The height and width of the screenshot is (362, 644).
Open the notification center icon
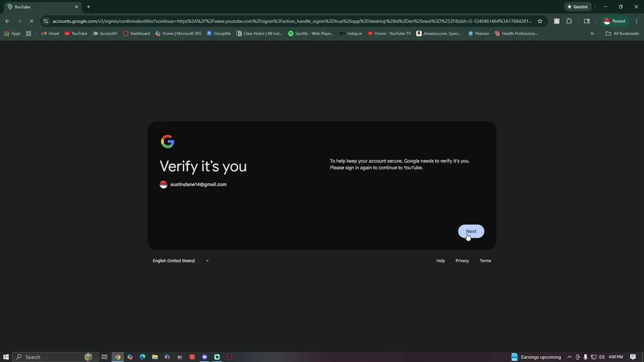pyautogui.click(x=633, y=357)
